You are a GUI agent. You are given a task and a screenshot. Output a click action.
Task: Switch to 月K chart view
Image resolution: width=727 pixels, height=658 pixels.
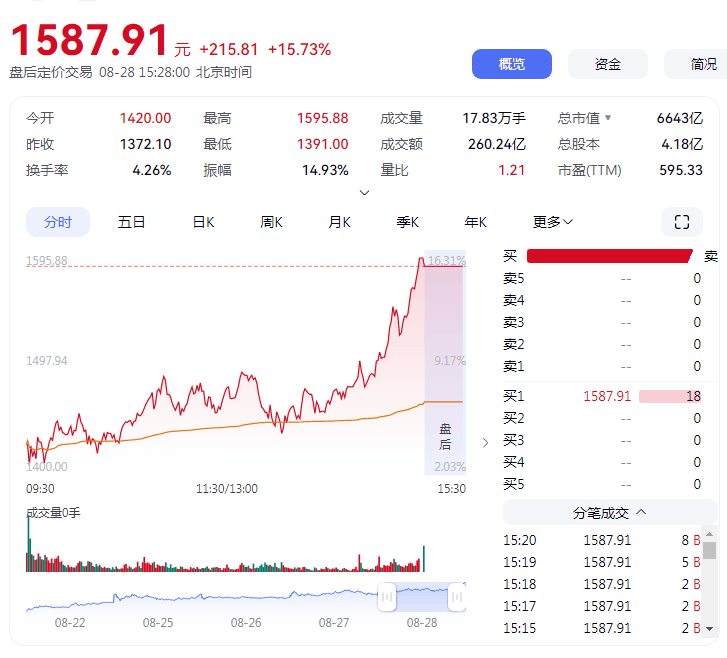coord(340,222)
